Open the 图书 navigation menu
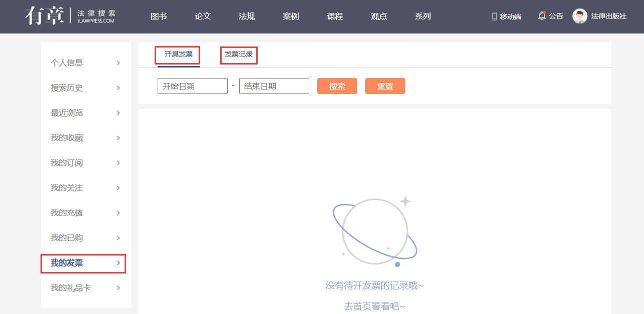This screenshot has height=314, width=644. [159, 16]
